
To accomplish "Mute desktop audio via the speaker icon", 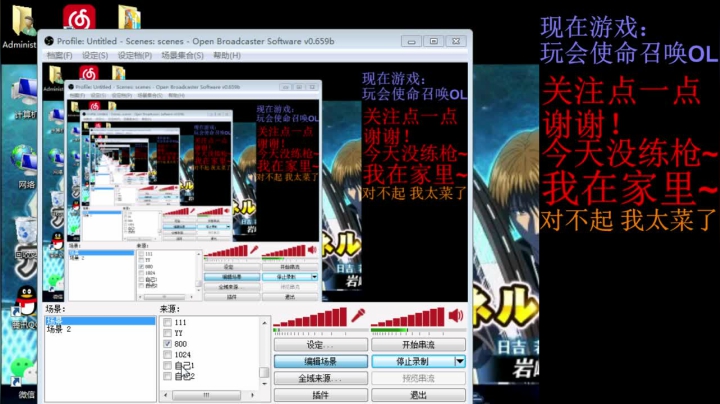I will [x=456, y=316].
